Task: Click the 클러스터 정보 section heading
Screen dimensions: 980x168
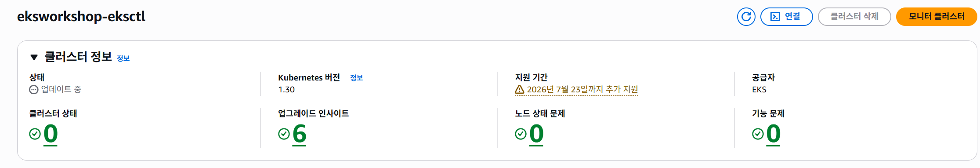Action: 78,57
